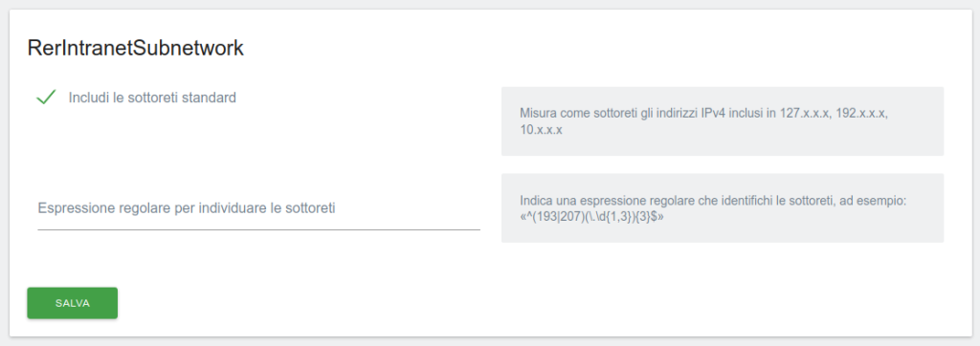980x346 pixels.
Task: Click the green checkmark icon
Action: point(46,97)
